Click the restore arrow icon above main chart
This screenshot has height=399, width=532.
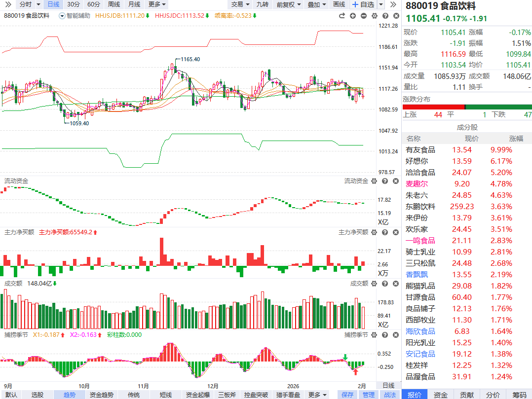[x=342, y=16]
